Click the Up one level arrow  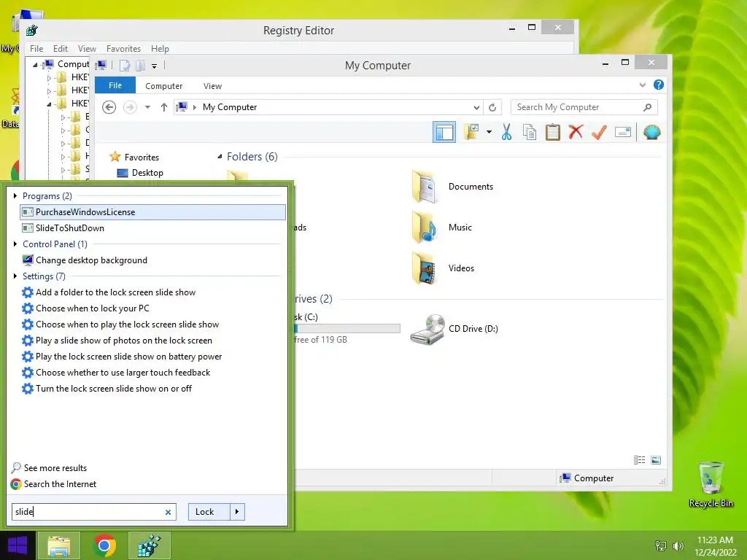point(164,107)
